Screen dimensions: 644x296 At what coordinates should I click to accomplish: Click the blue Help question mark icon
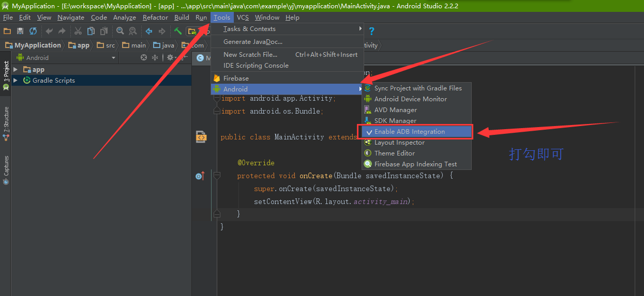click(371, 31)
